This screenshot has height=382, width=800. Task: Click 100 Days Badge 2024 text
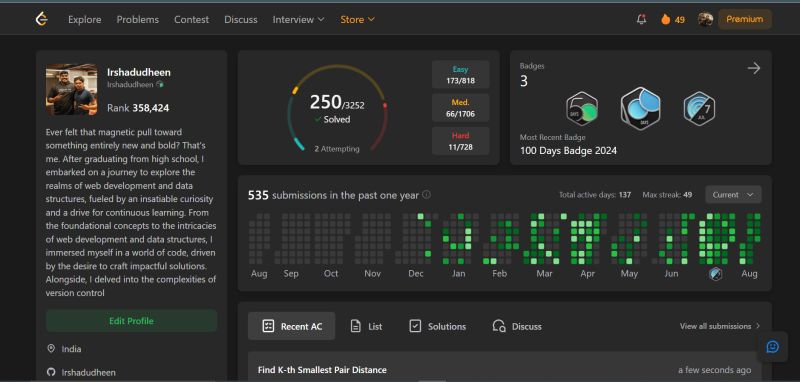tap(568, 150)
